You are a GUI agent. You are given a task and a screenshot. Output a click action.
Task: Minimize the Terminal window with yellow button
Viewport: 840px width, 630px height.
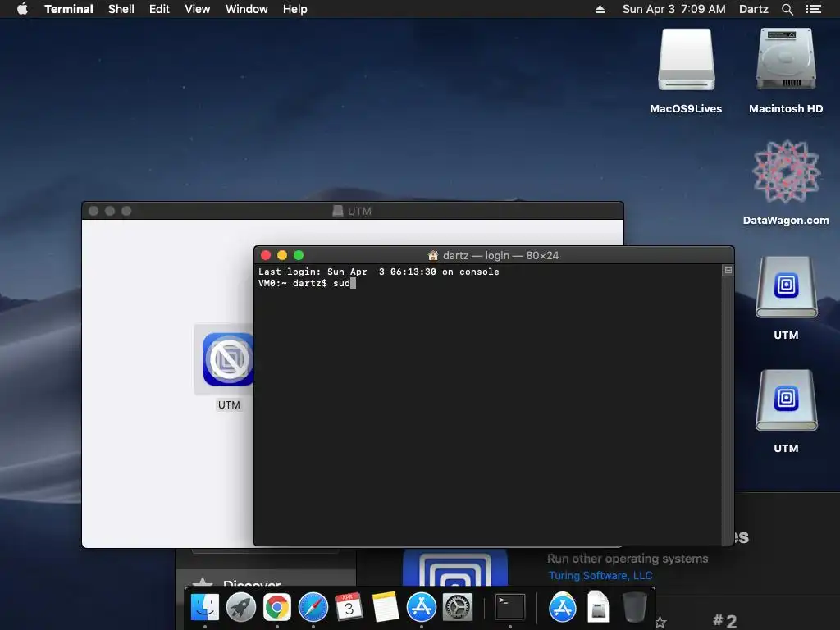pos(282,256)
